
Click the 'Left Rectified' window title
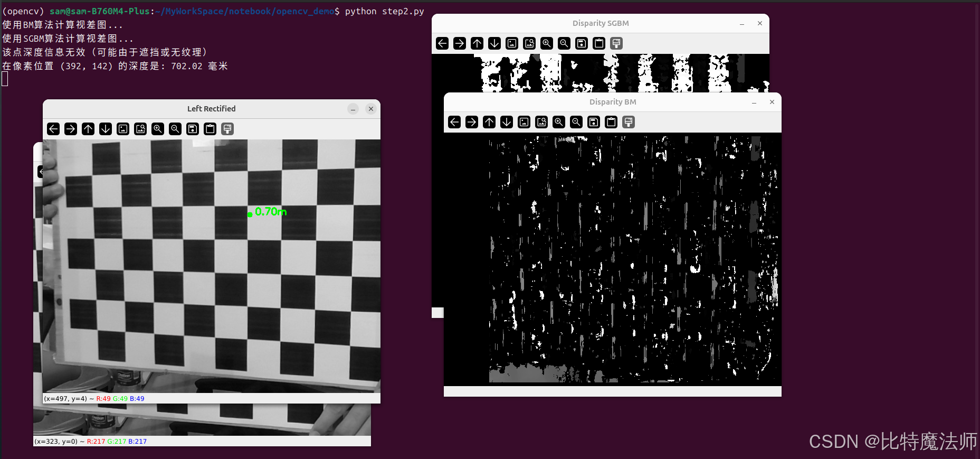pos(211,109)
